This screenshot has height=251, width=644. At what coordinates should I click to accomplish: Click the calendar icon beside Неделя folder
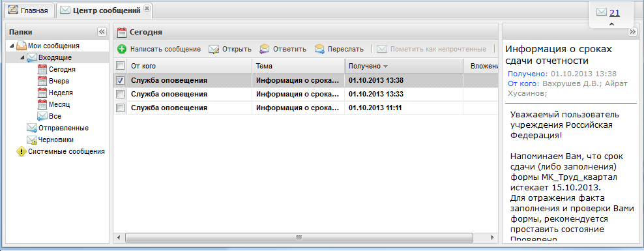point(42,93)
